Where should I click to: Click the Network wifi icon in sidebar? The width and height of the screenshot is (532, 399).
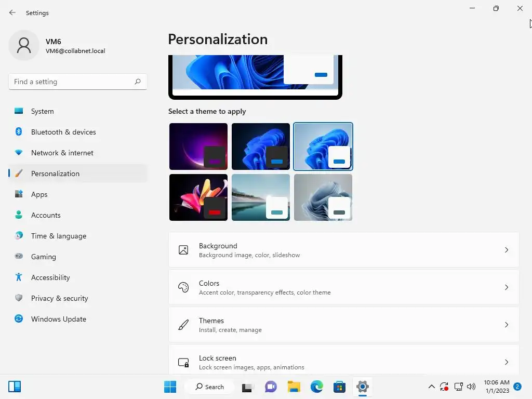[19, 153]
